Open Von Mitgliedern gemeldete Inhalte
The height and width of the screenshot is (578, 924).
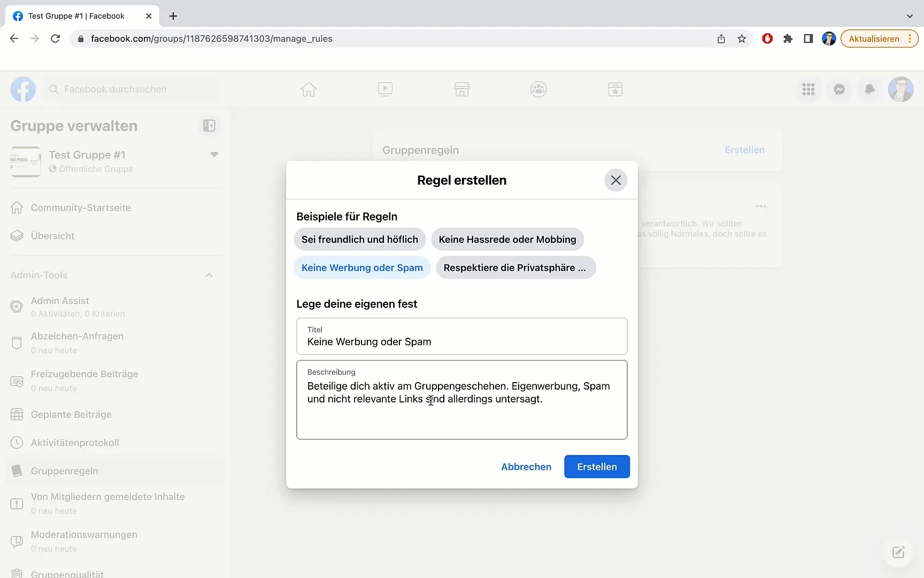[x=115, y=503]
